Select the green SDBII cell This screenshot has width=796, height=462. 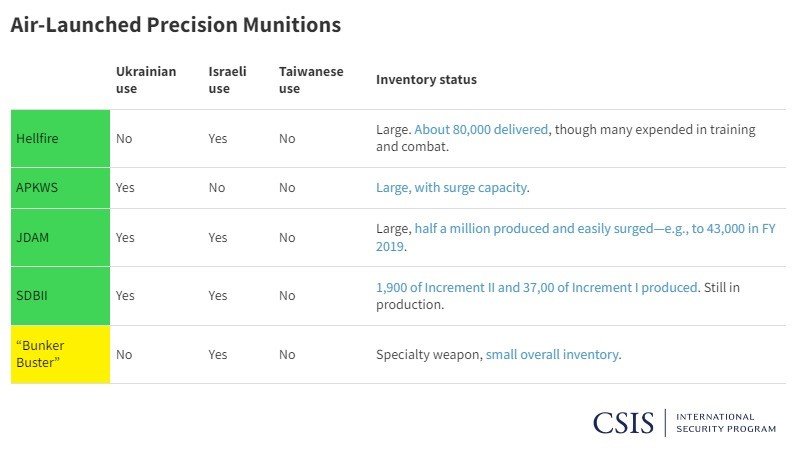tap(60, 296)
